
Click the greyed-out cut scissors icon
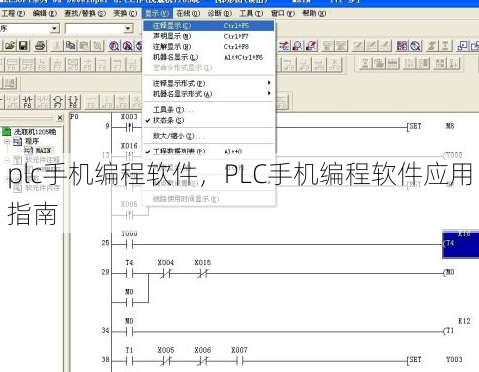[57, 46]
